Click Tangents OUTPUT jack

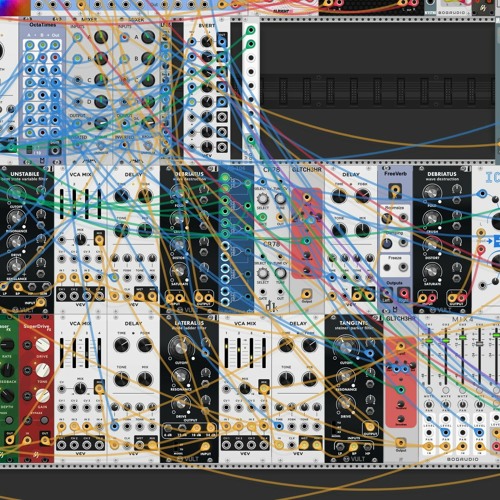click(x=370, y=426)
